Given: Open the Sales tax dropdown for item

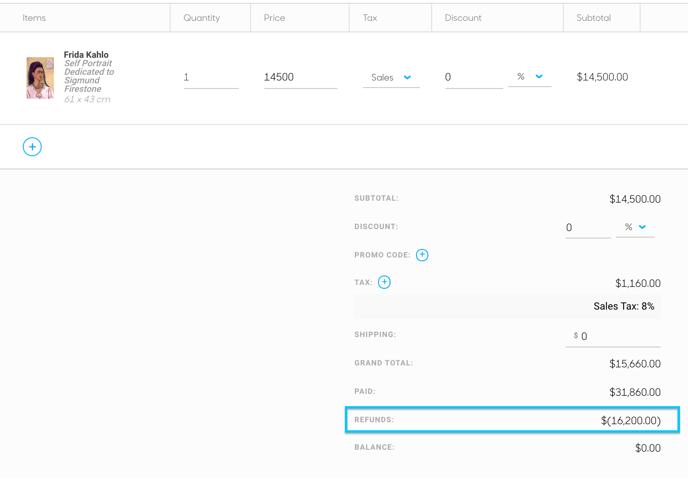Looking at the screenshot, I should (x=391, y=78).
